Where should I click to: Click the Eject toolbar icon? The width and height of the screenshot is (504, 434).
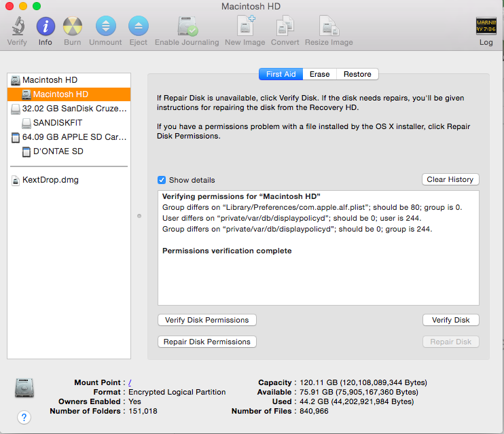tap(138, 26)
